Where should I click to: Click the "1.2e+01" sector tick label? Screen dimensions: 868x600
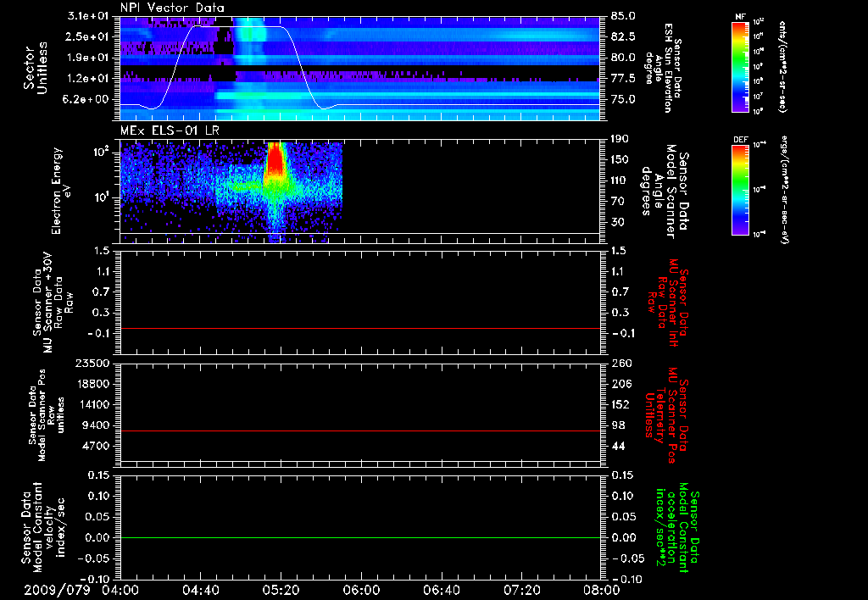click(87, 79)
